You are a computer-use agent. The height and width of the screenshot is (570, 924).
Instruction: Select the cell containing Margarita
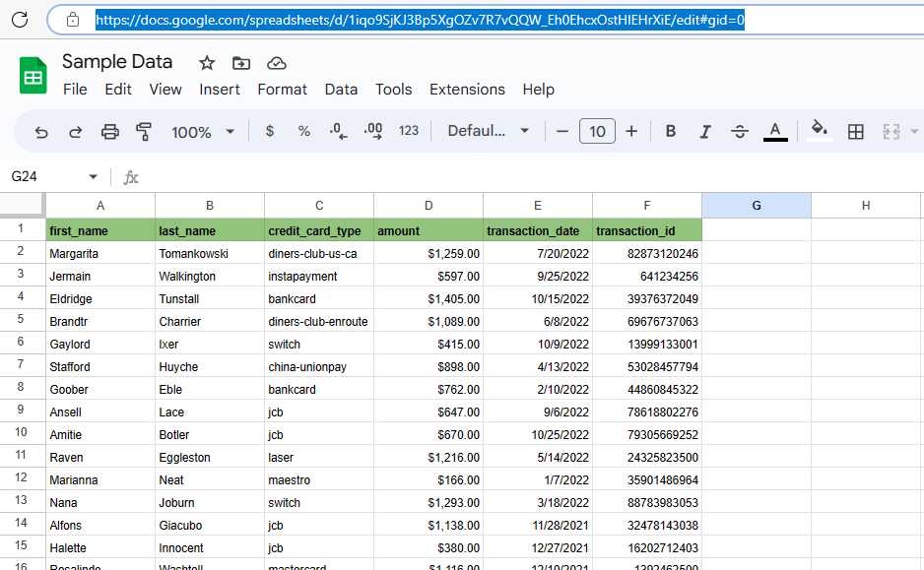coord(100,253)
